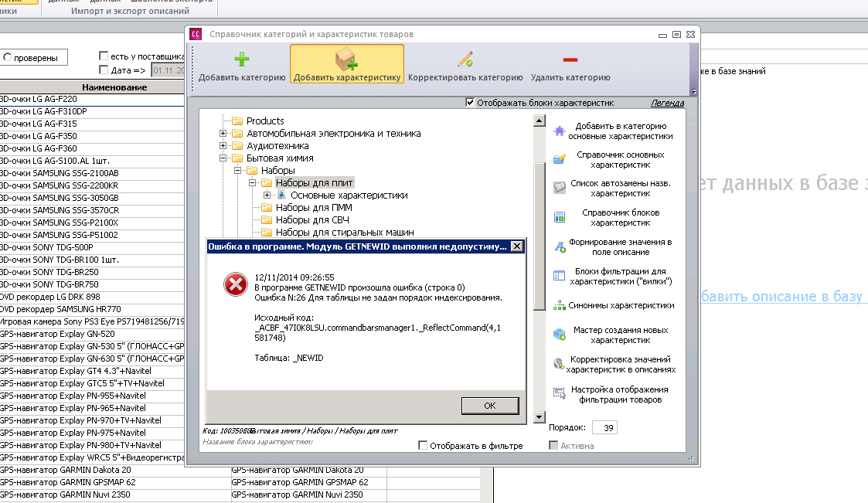Select row 3D-очки SAMSUNG SSG-2100AB
Screen dimensions: 868x503
(x=92, y=173)
